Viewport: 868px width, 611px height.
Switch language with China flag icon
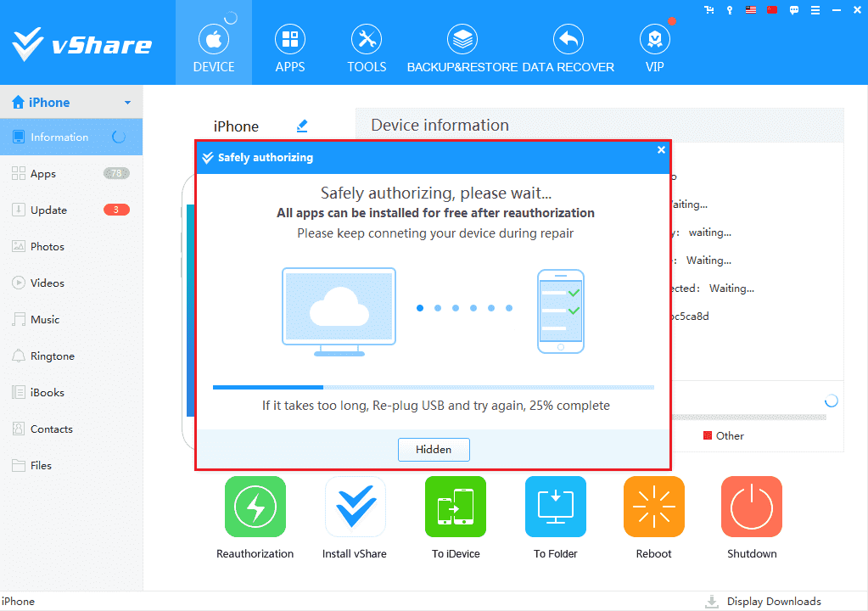pyautogui.click(x=771, y=10)
